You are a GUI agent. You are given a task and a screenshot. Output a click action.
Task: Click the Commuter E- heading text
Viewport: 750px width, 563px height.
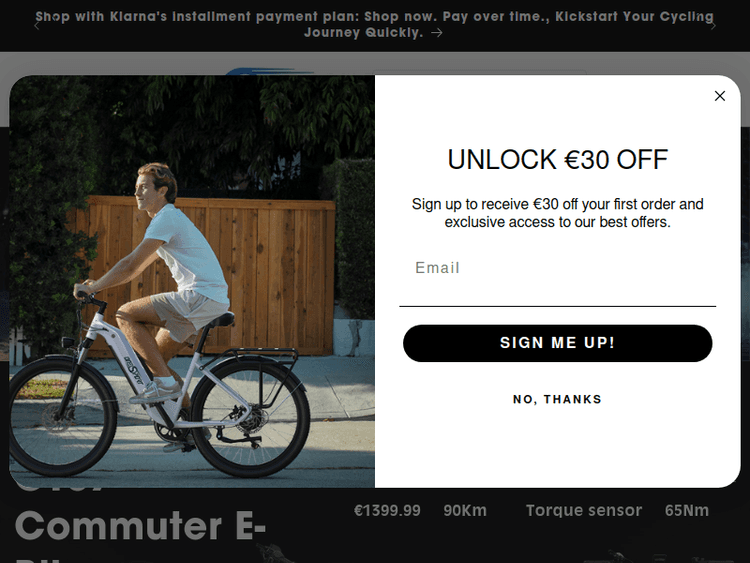(x=140, y=525)
